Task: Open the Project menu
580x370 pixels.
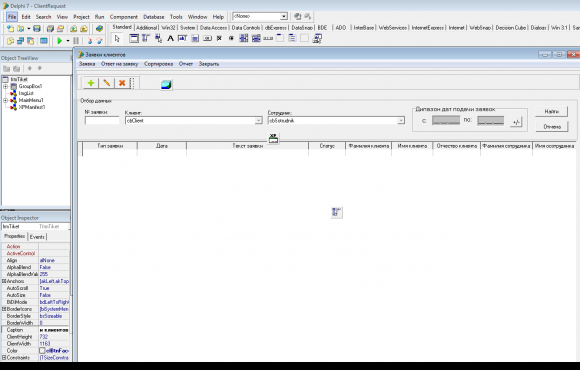Action: click(81, 17)
